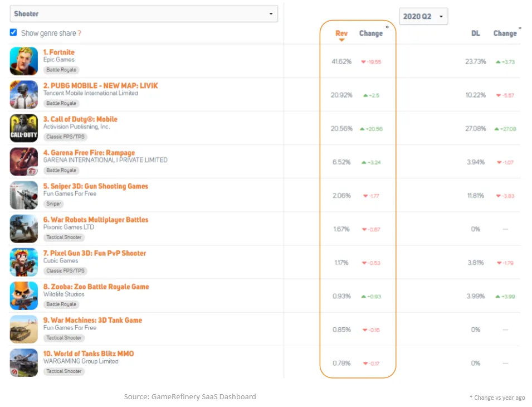Click the Sniper genre tag
The height and width of the screenshot is (407, 532).
54,204
